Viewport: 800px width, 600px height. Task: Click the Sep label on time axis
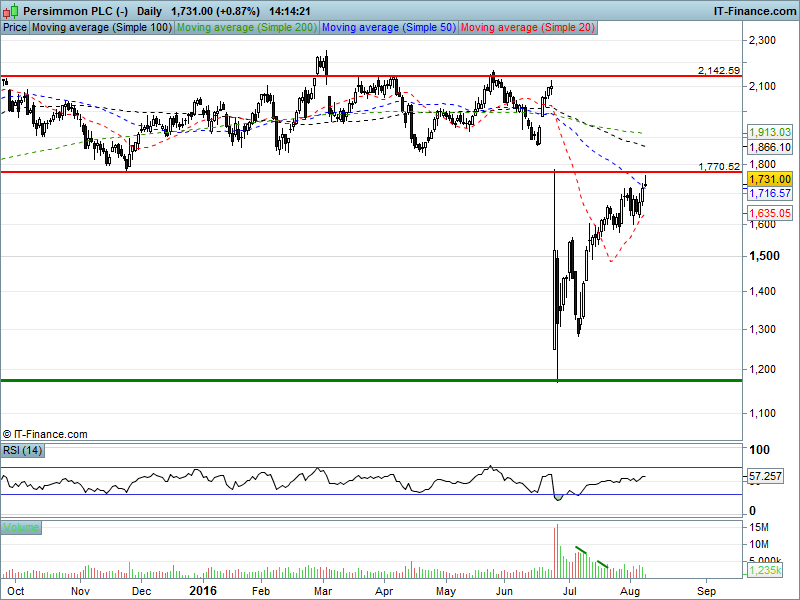(706, 591)
